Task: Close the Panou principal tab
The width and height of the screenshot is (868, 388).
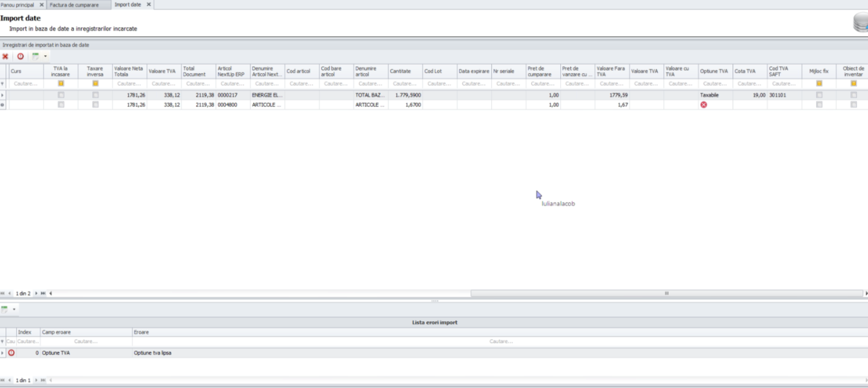Action: (41, 4)
